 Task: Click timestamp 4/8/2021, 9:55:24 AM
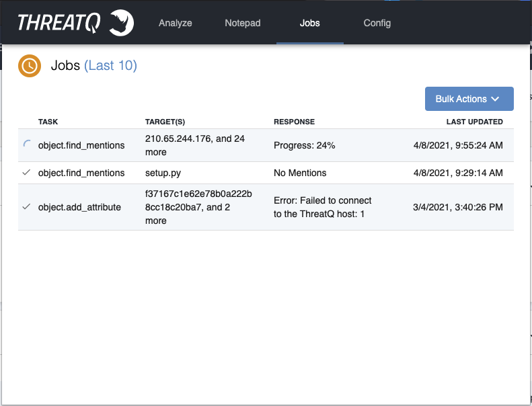point(458,145)
